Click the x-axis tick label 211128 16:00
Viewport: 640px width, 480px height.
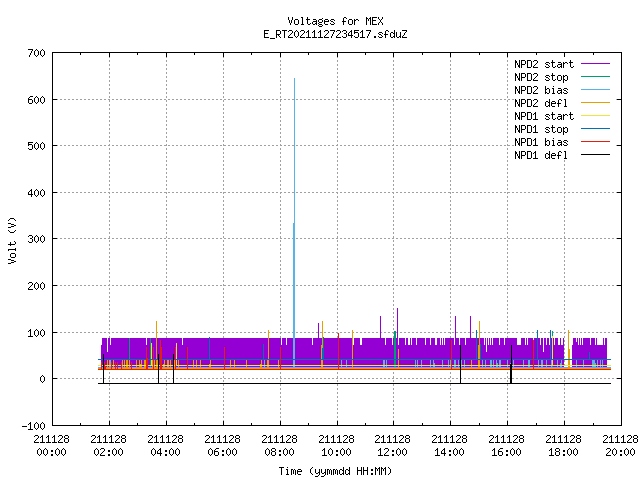tap(506, 446)
